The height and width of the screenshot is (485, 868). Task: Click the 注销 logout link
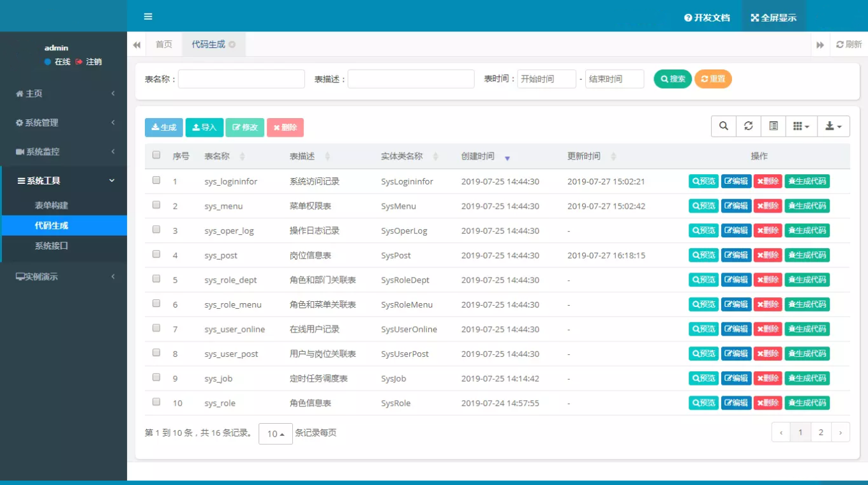coord(89,62)
